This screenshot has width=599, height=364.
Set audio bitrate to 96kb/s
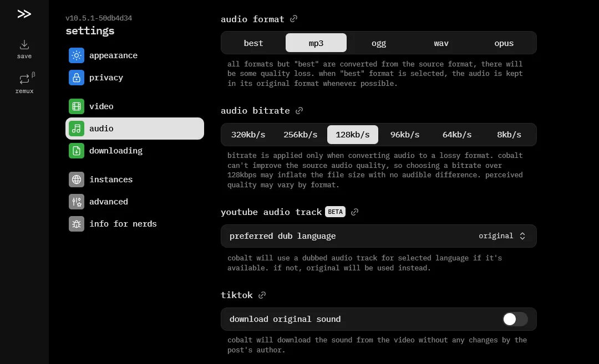click(x=405, y=135)
